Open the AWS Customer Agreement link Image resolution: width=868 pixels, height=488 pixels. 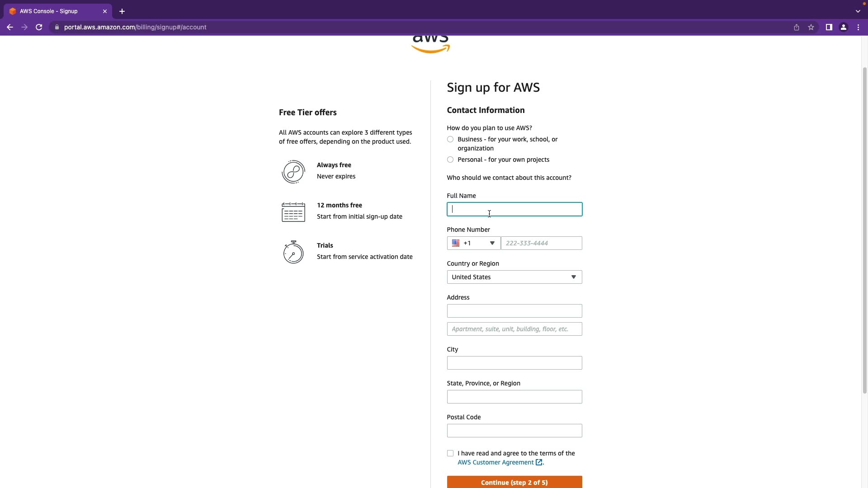click(495, 462)
